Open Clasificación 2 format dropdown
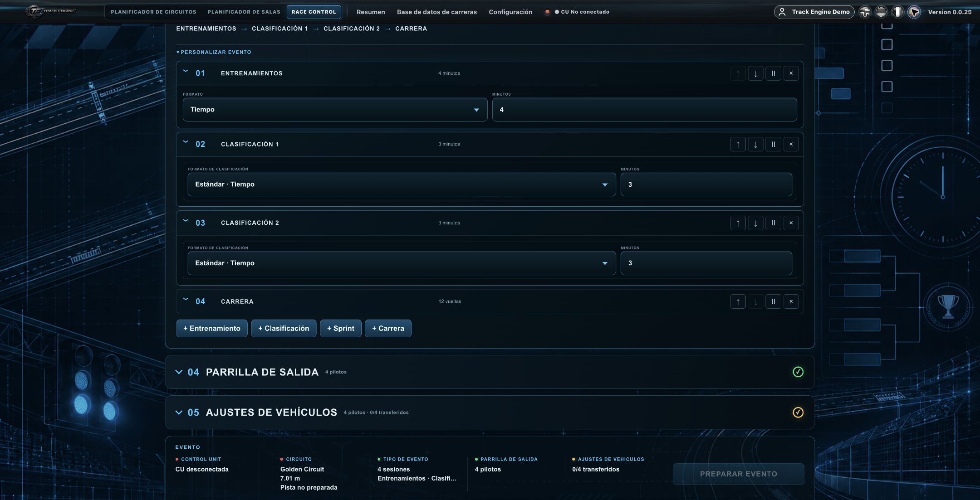This screenshot has width=980, height=500. 402,263
